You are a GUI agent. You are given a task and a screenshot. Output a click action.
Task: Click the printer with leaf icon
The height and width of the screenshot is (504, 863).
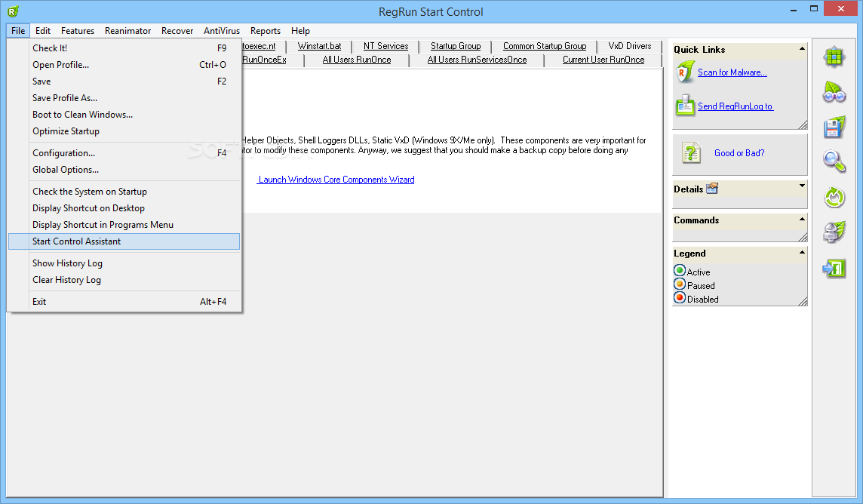[834, 232]
